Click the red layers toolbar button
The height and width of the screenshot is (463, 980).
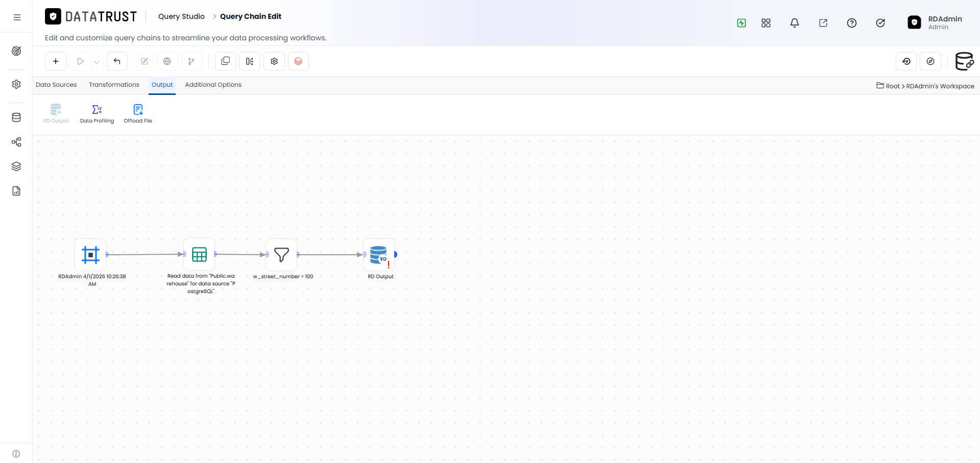coord(298,61)
